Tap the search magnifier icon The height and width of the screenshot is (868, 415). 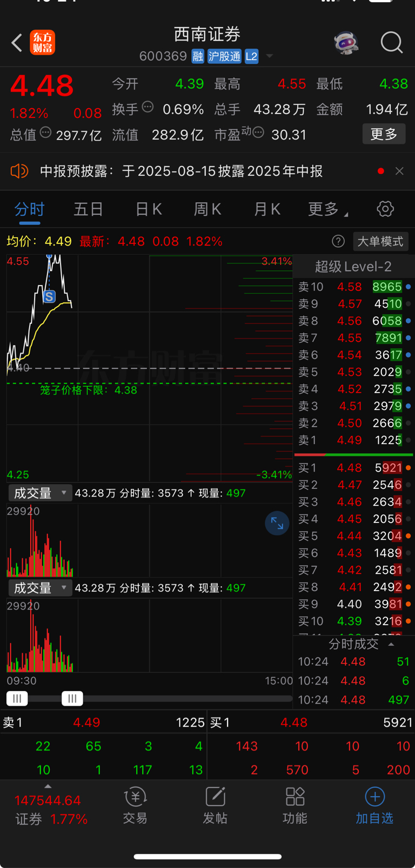click(392, 43)
